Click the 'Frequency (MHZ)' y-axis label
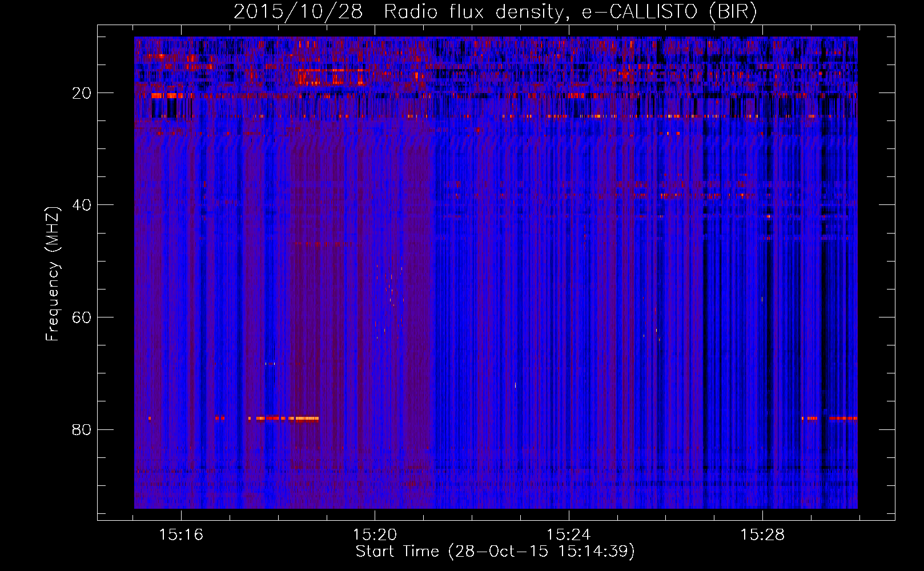The height and width of the screenshot is (571, 924). (x=53, y=274)
